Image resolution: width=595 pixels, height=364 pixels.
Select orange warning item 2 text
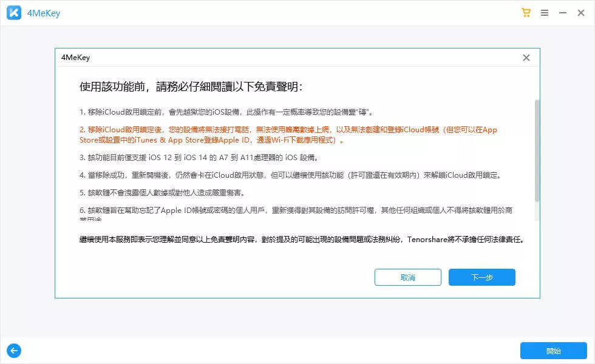pyautogui.click(x=288, y=135)
